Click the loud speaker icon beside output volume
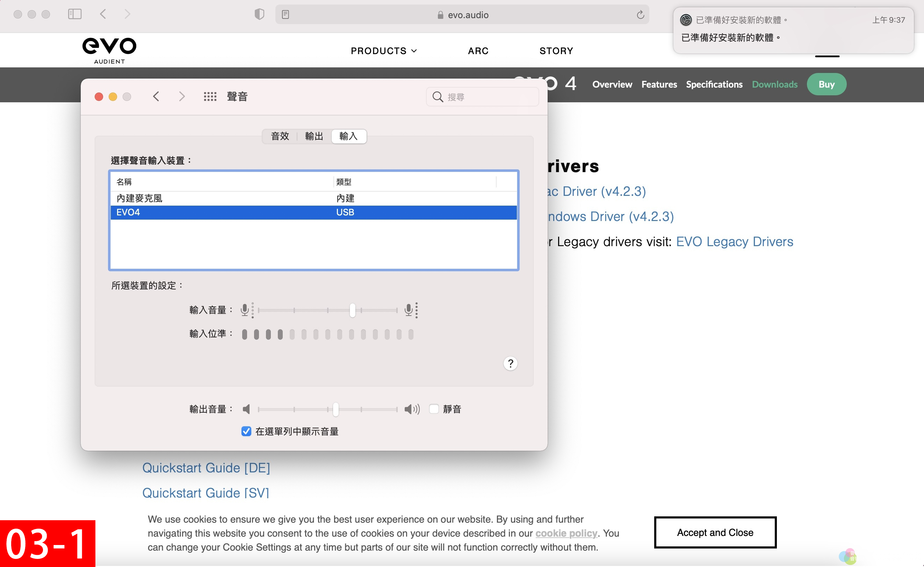The image size is (924, 567). [412, 409]
